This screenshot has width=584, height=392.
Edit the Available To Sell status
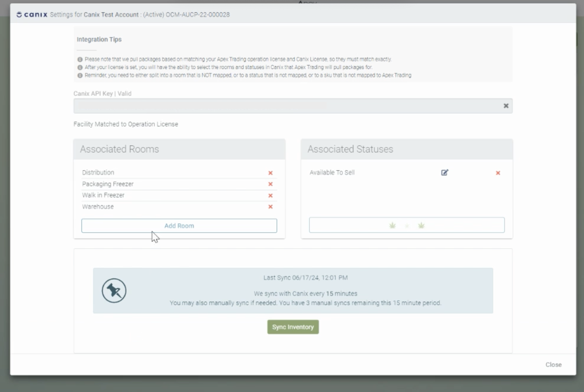click(445, 172)
